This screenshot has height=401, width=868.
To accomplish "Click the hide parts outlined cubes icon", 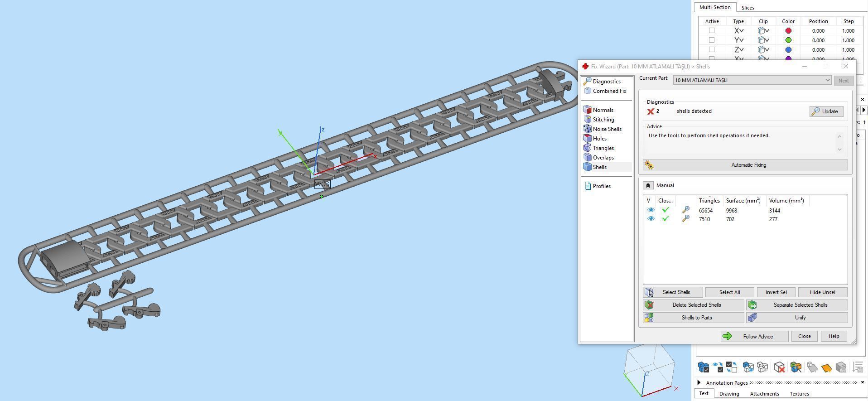I will (x=762, y=367).
